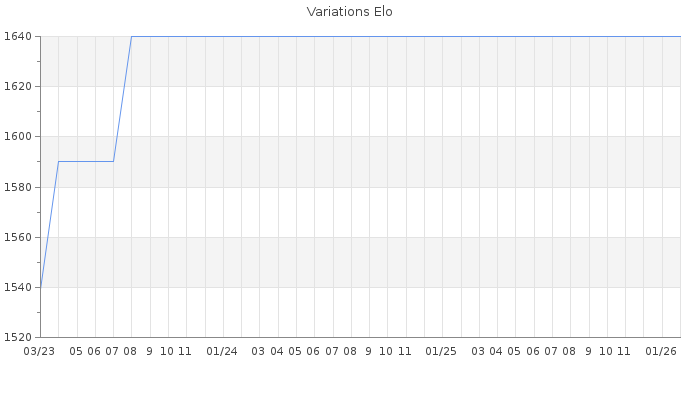Click the rising line segment between 1590 and 1640
This screenshot has width=700, height=400.
click(122, 99)
